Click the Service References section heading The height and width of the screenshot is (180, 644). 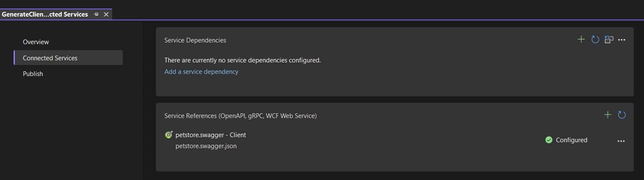[240, 115]
